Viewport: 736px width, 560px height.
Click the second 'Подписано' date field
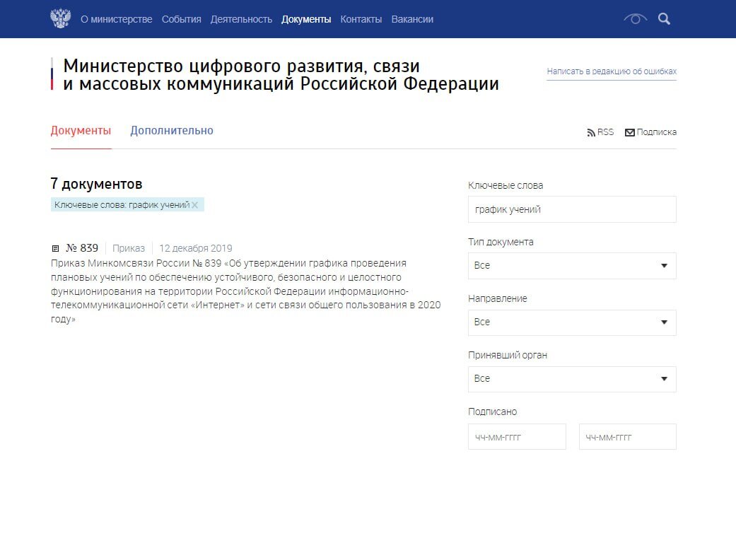point(628,436)
